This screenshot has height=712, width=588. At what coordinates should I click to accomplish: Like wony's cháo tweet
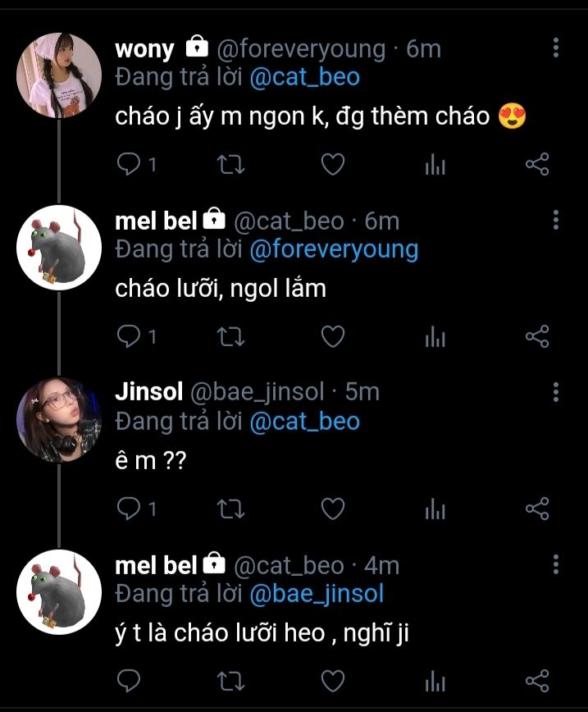pyautogui.click(x=331, y=165)
